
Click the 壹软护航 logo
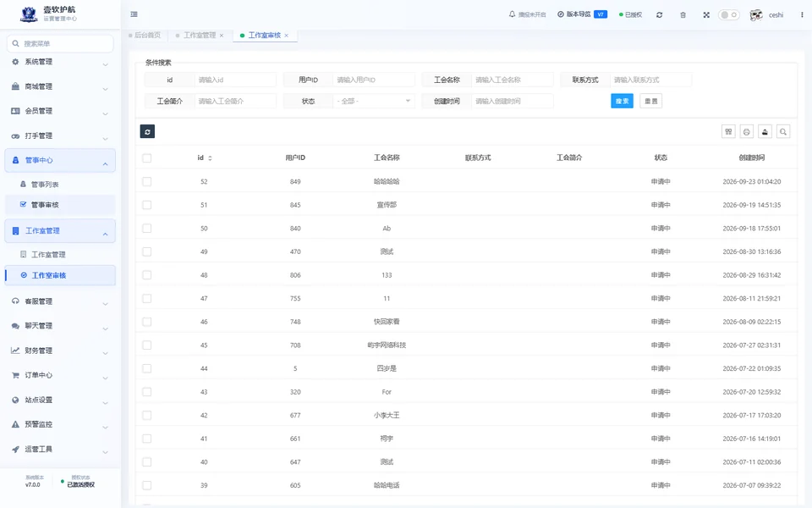pyautogui.click(x=29, y=14)
